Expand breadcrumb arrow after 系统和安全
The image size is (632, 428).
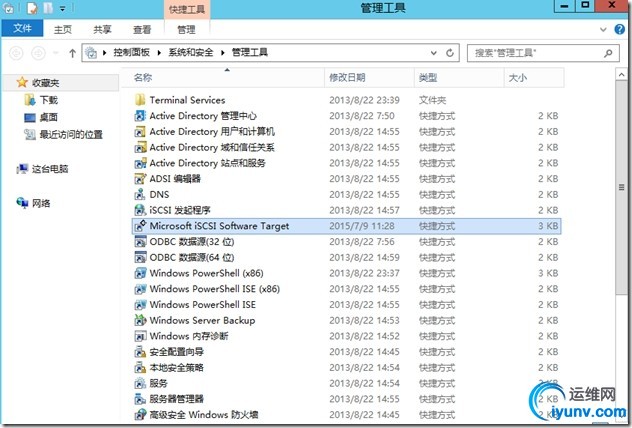click(222, 52)
